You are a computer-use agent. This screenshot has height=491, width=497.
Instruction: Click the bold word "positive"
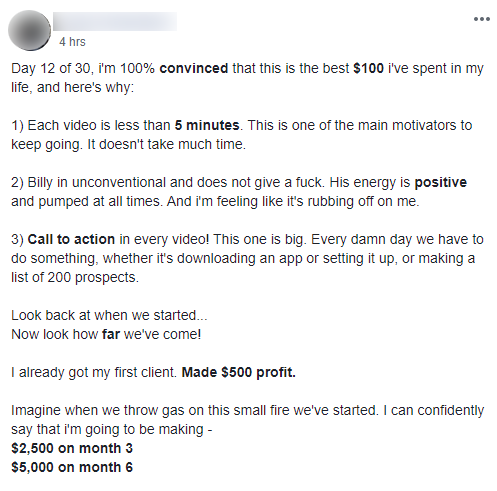(440, 183)
